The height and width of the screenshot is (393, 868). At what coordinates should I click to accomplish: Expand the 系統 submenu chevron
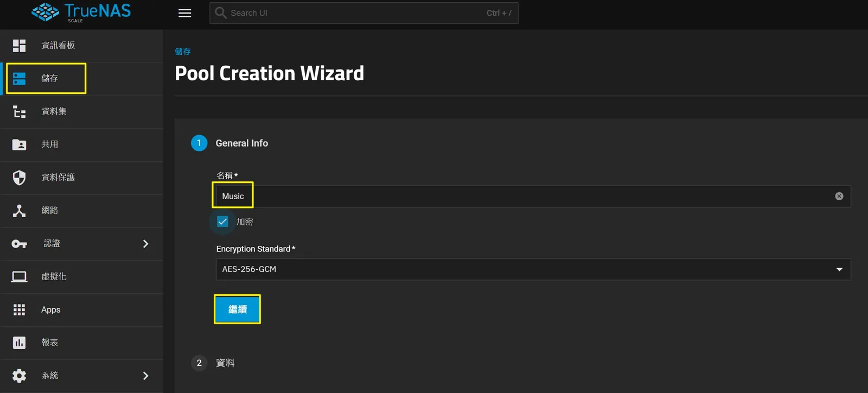coord(145,376)
